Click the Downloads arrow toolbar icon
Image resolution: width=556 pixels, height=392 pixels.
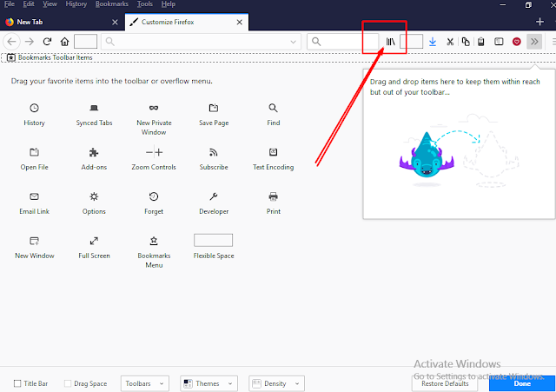tap(433, 42)
